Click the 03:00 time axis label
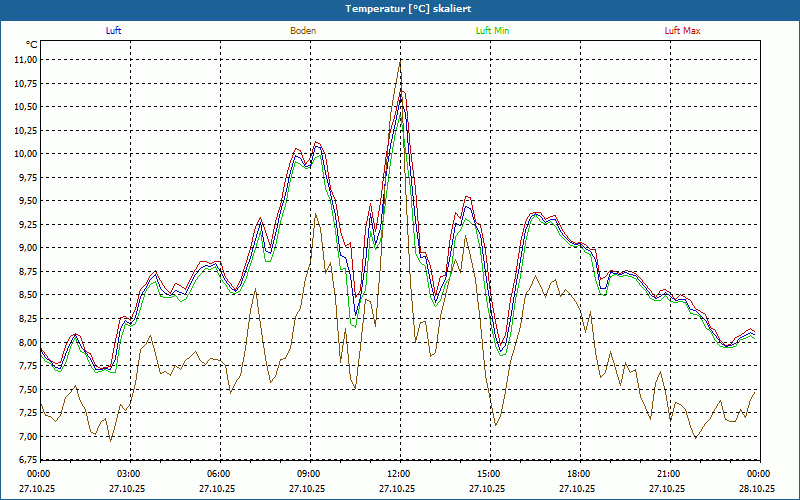Image resolution: width=800 pixels, height=500 pixels. tap(128, 474)
